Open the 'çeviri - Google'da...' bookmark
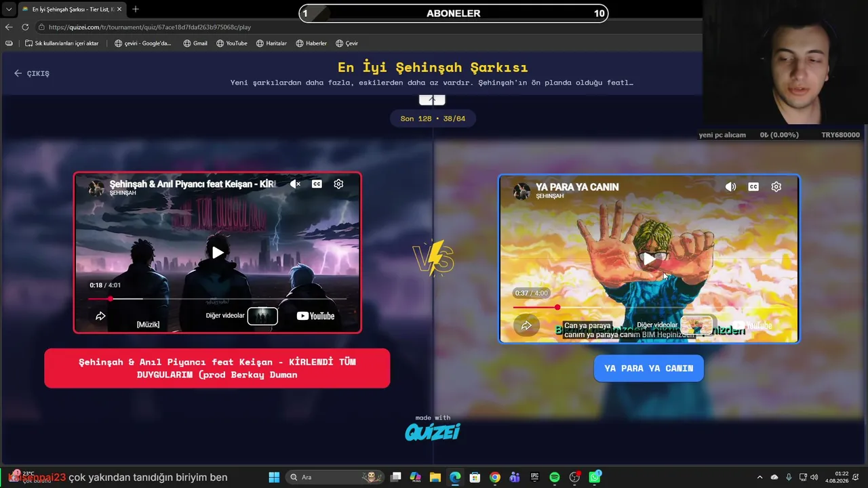The height and width of the screenshot is (488, 868). pos(143,43)
